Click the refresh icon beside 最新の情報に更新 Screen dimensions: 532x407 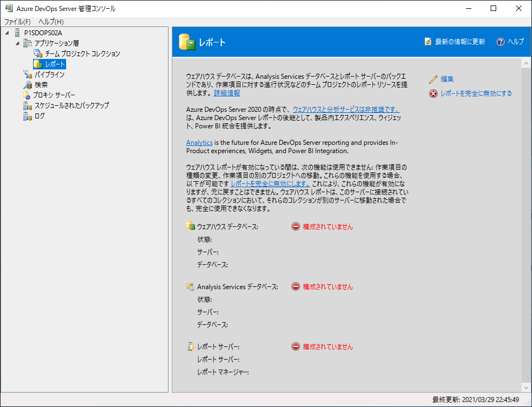428,42
